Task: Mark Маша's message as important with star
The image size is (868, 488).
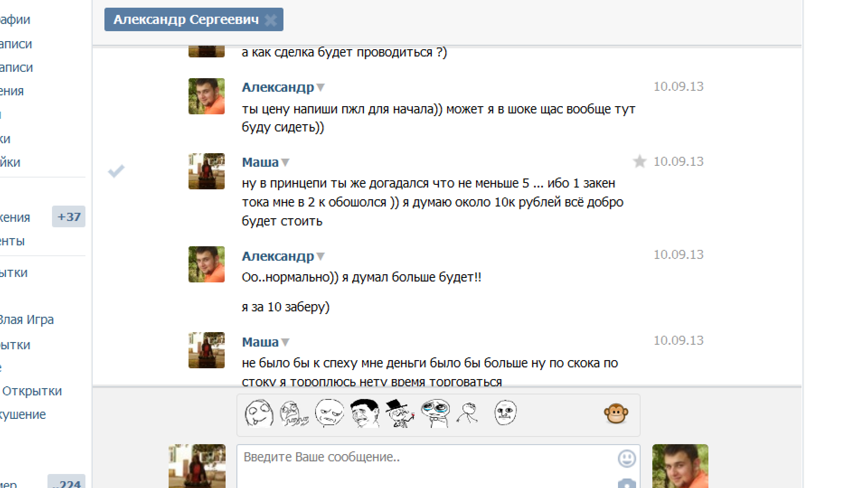Action: [639, 161]
